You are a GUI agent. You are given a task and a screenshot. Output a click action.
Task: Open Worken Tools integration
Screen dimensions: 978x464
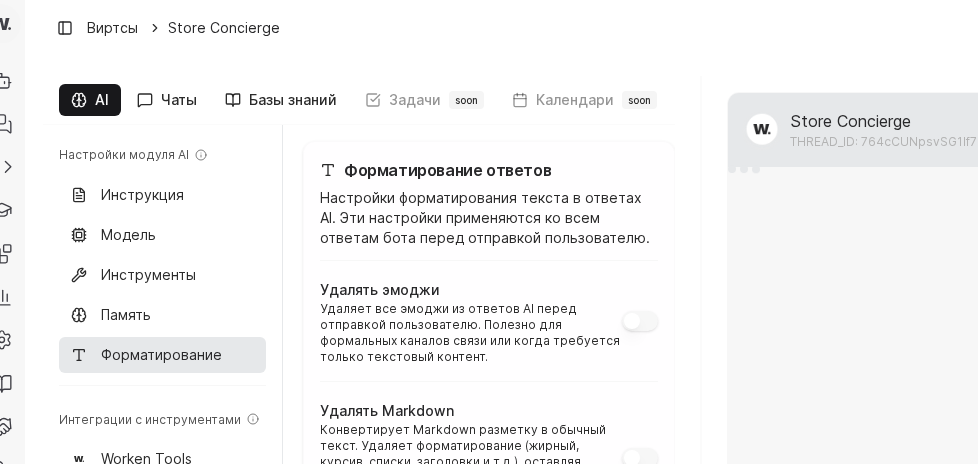click(146, 458)
